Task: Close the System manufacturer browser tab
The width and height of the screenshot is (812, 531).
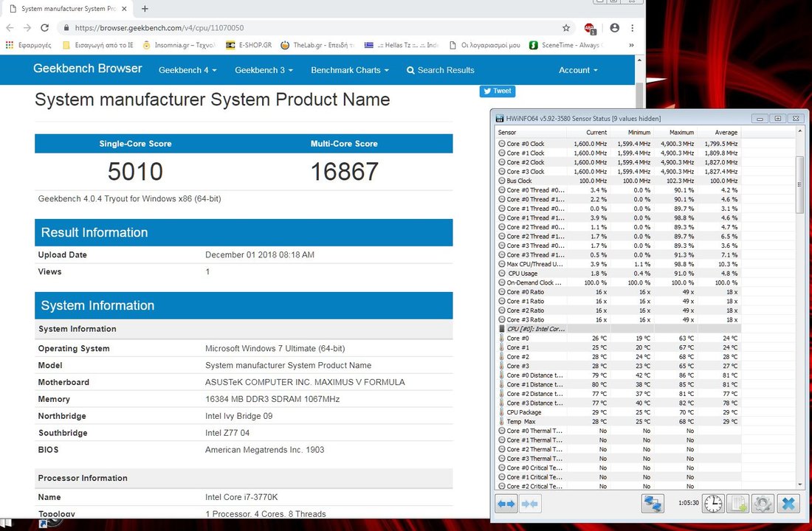Action: [124, 9]
